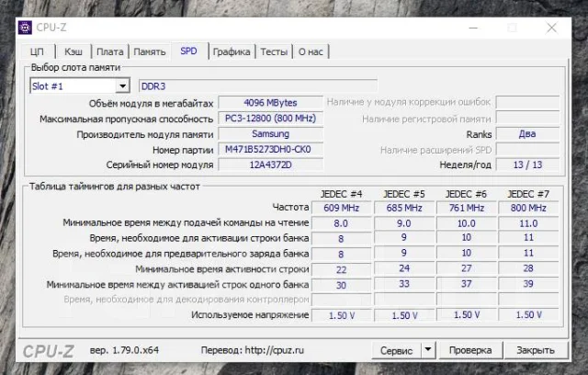The height and width of the screenshot is (375, 588).
Task: Click the 685 MHz frequency cell
Action: pyautogui.click(x=404, y=208)
